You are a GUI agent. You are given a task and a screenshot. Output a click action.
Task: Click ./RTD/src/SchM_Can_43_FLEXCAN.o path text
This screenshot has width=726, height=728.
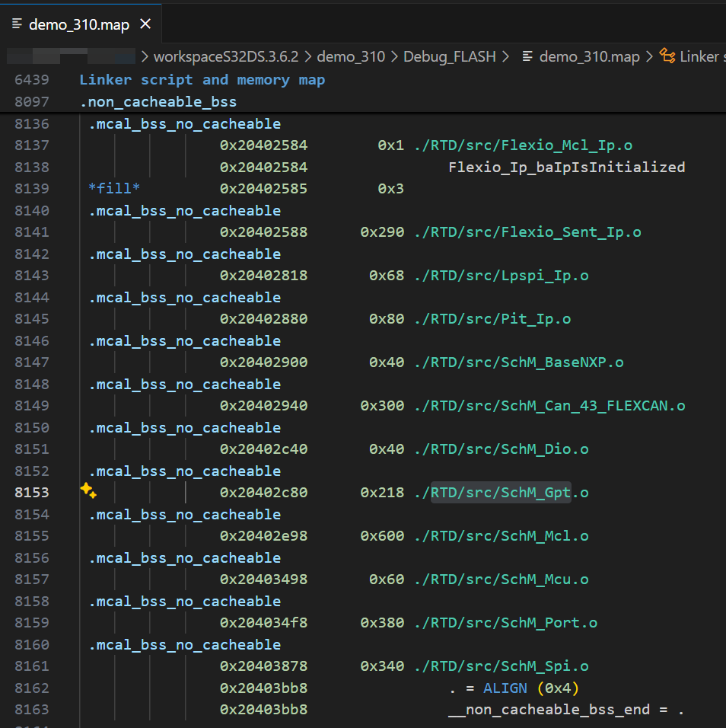point(549,406)
